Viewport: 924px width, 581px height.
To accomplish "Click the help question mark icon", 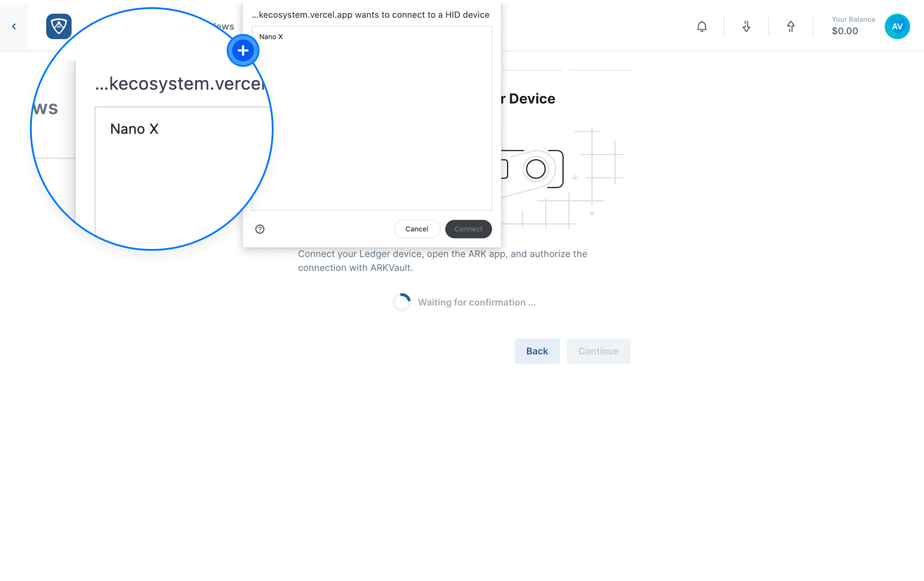I will (x=260, y=229).
